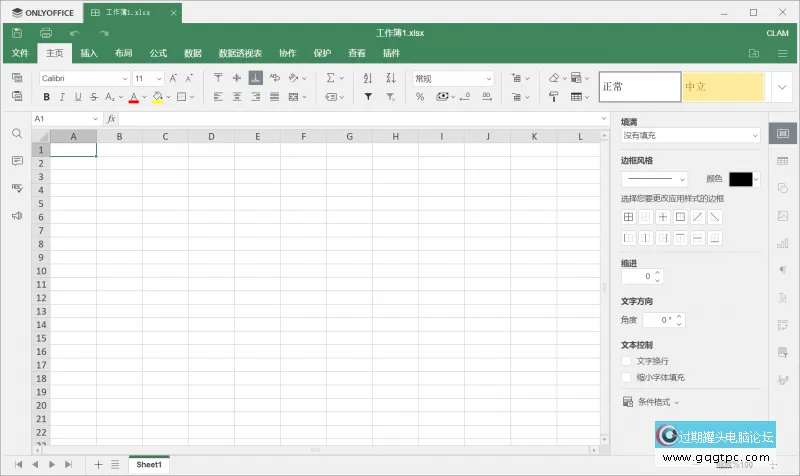The height and width of the screenshot is (476, 800).
Task: Enable the shrink to fit checkbox 缩小字体填充
Action: (626, 377)
